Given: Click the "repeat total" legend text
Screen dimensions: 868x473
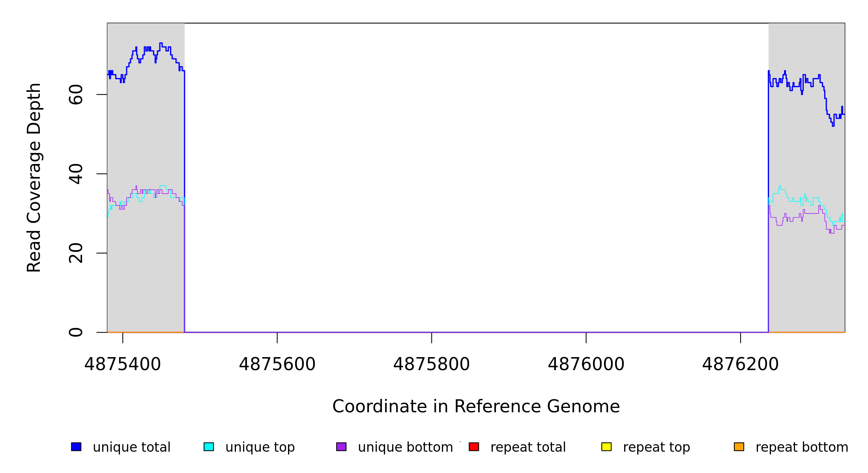Looking at the screenshot, I should click(x=528, y=447).
